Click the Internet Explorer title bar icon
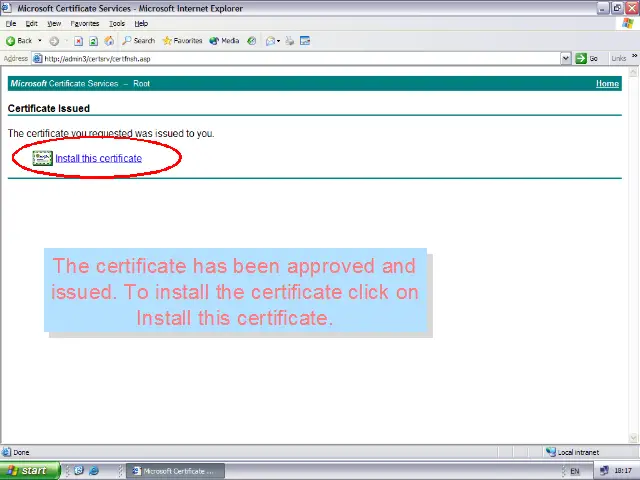Screen dimensions: 640x480 7,8
